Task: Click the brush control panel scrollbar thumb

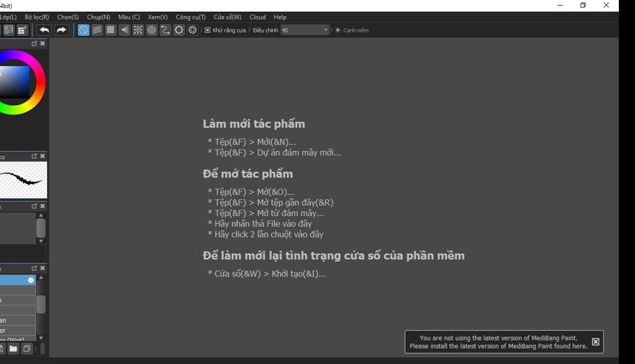Action: click(x=41, y=228)
